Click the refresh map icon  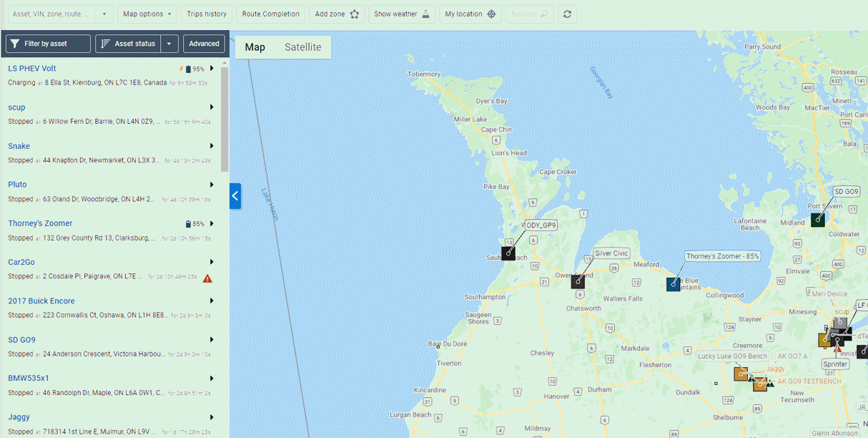click(567, 14)
